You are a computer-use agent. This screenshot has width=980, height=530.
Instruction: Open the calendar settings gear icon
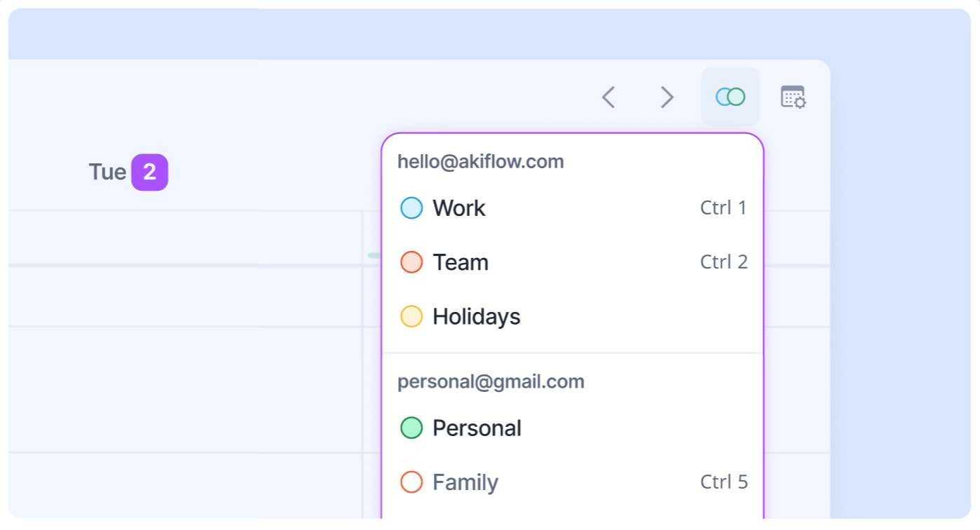click(x=793, y=97)
